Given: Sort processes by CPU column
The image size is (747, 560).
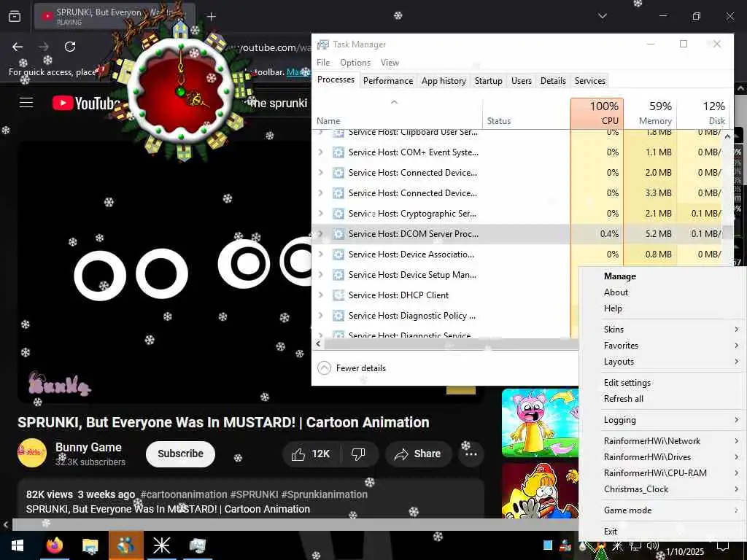Looking at the screenshot, I should point(597,113).
